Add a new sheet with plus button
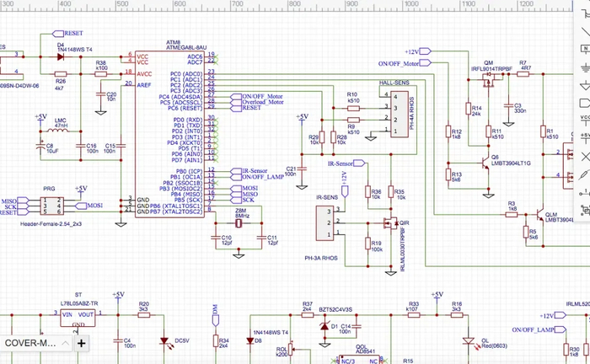This screenshot has width=590, height=364. [82, 344]
